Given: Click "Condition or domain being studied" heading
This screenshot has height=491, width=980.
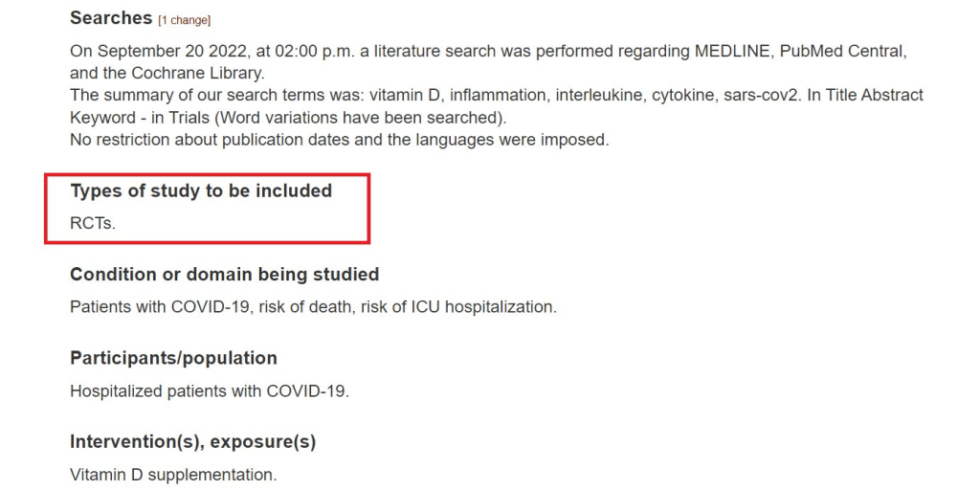Looking at the screenshot, I should pos(224,275).
